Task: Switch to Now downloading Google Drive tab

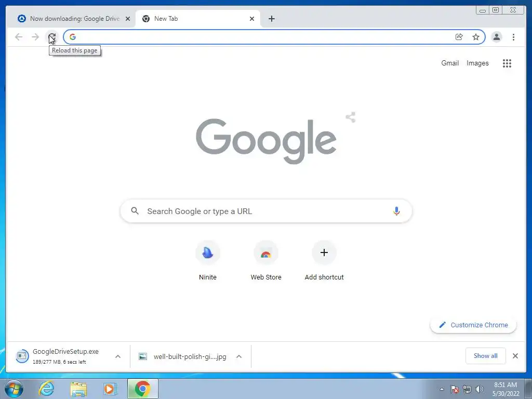Action: click(x=74, y=19)
